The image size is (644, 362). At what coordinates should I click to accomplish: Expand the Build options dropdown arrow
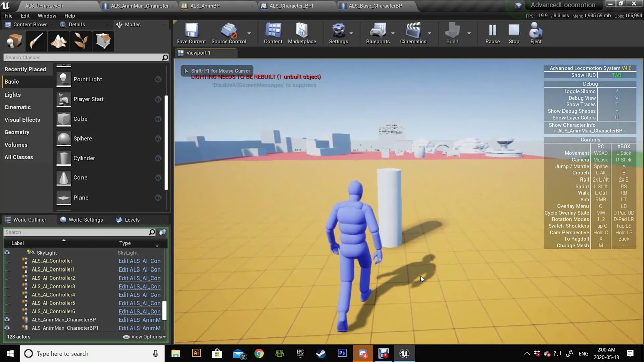point(469,33)
